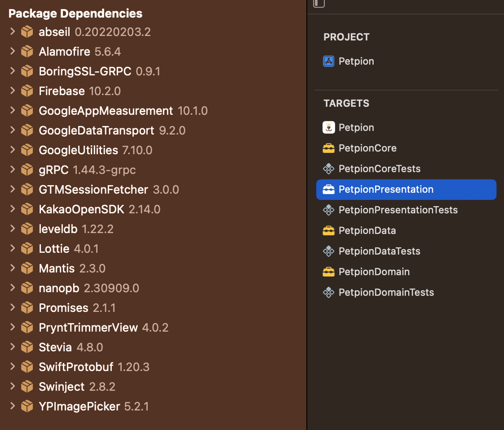
Task: Click the PetpionDomainTests test bundle icon
Action: pyautogui.click(x=328, y=292)
